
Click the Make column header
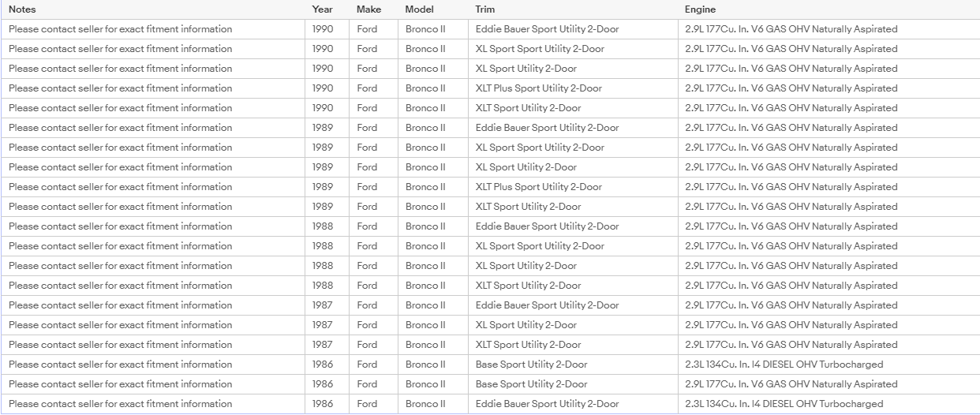click(368, 9)
